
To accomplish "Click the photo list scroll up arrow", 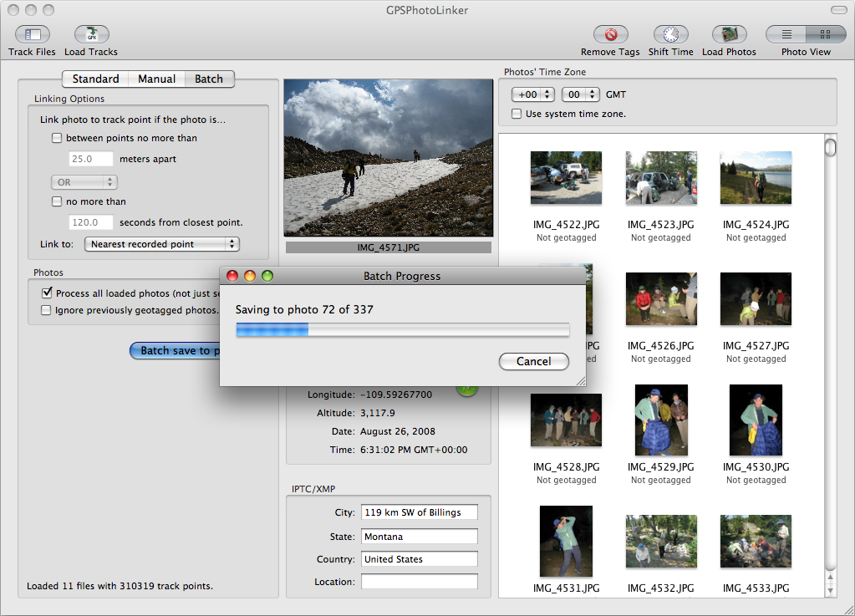I will point(831,577).
